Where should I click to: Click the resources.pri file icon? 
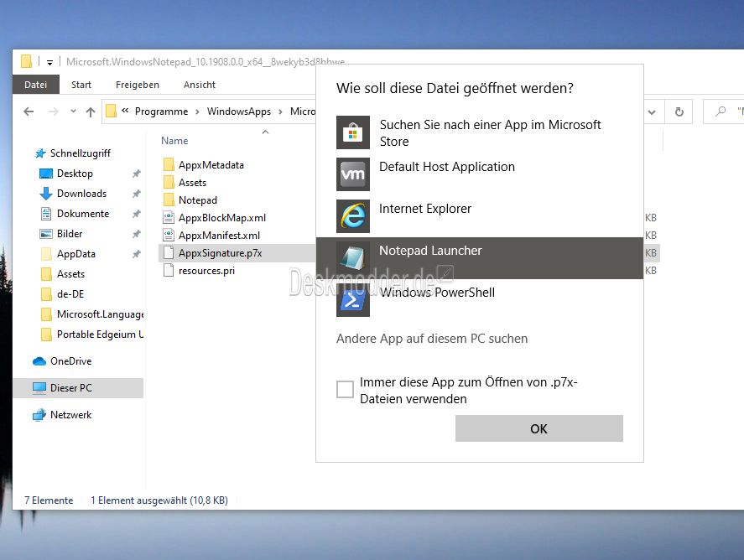pyautogui.click(x=169, y=270)
